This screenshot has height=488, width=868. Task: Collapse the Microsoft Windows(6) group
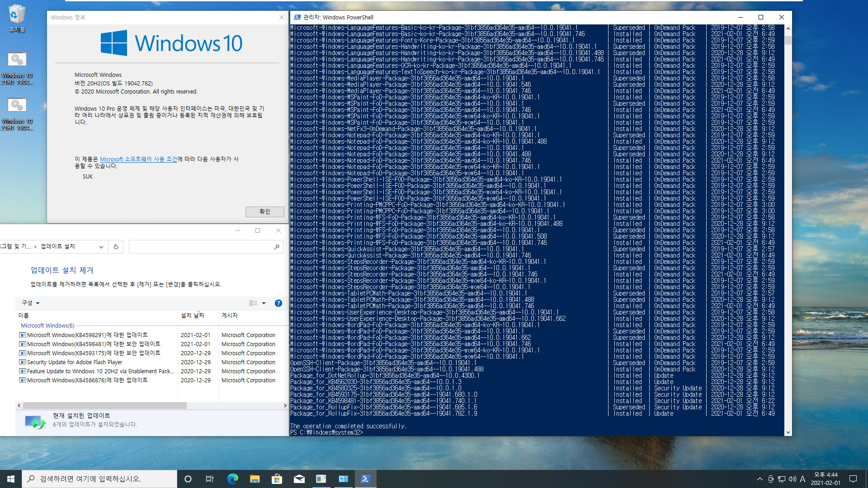(x=47, y=325)
